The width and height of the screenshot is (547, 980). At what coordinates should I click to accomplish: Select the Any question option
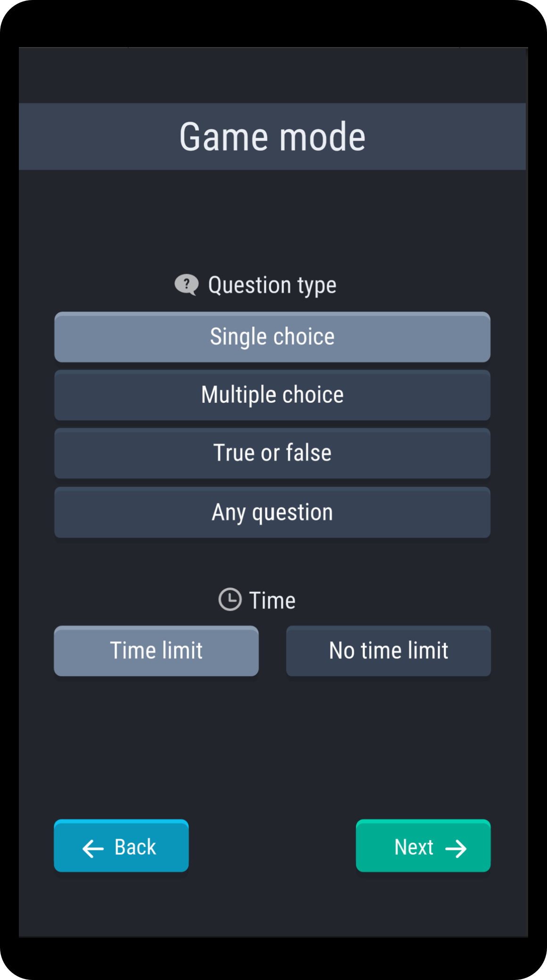(x=272, y=512)
